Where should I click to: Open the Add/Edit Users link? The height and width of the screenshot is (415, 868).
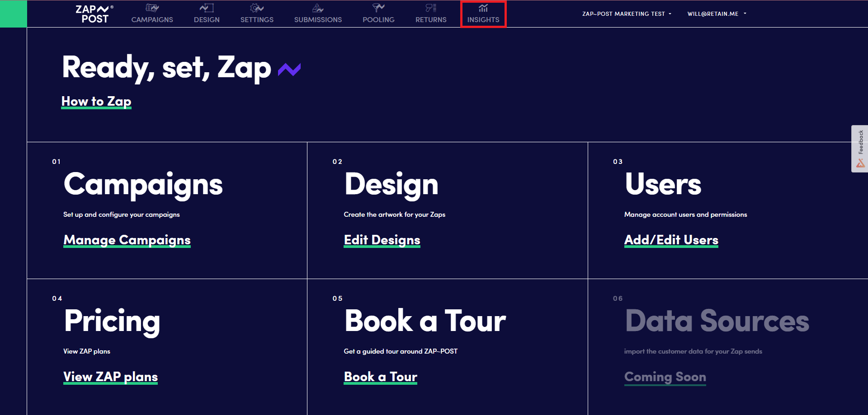[671, 240]
